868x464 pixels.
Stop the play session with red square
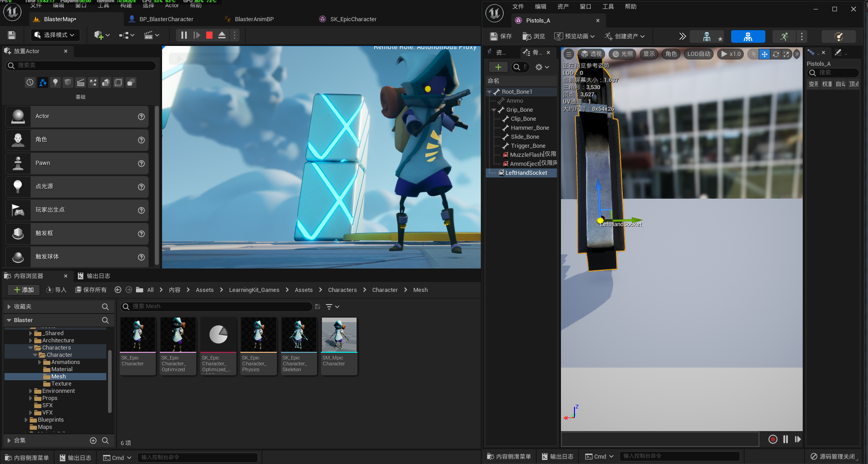(209, 35)
